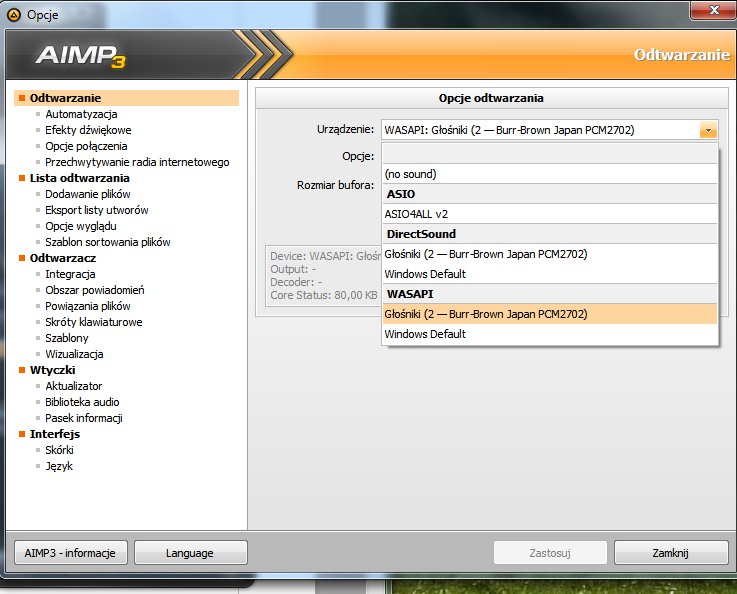
Task: Click the Decoder: - info line
Action: [296, 282]
